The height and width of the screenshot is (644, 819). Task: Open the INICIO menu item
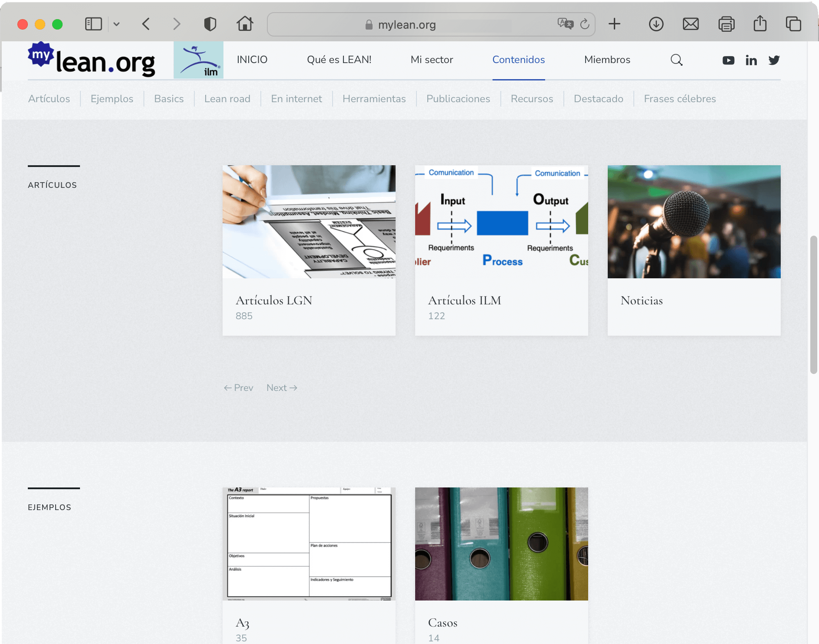tap(252, 60)
